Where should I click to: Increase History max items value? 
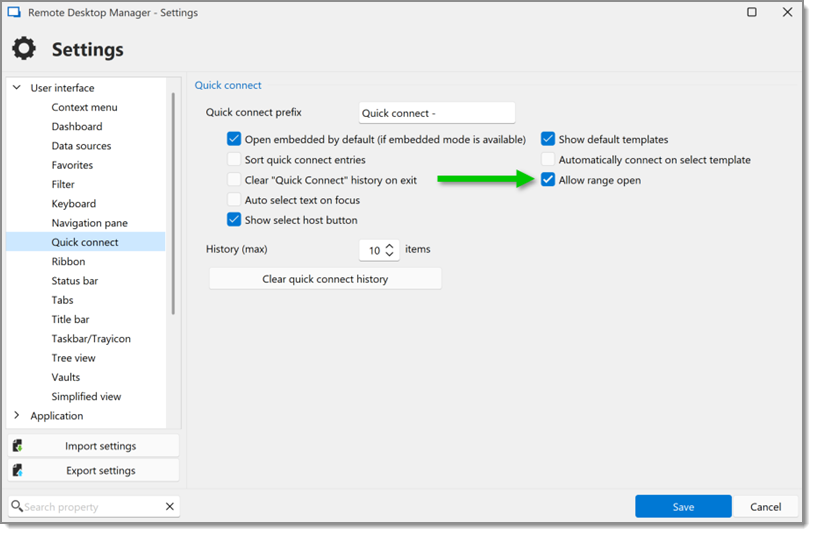(391, 246)
